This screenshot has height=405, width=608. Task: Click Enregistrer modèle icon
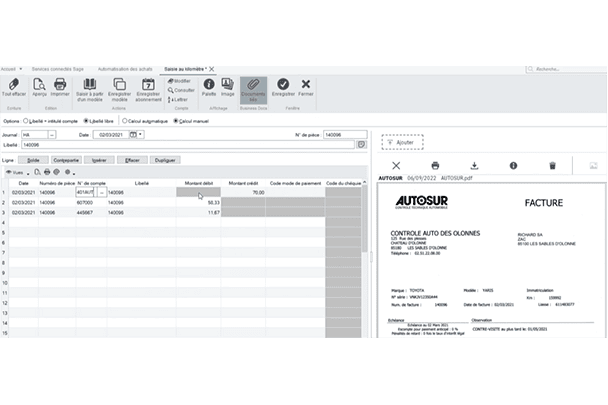coord(119,84)
